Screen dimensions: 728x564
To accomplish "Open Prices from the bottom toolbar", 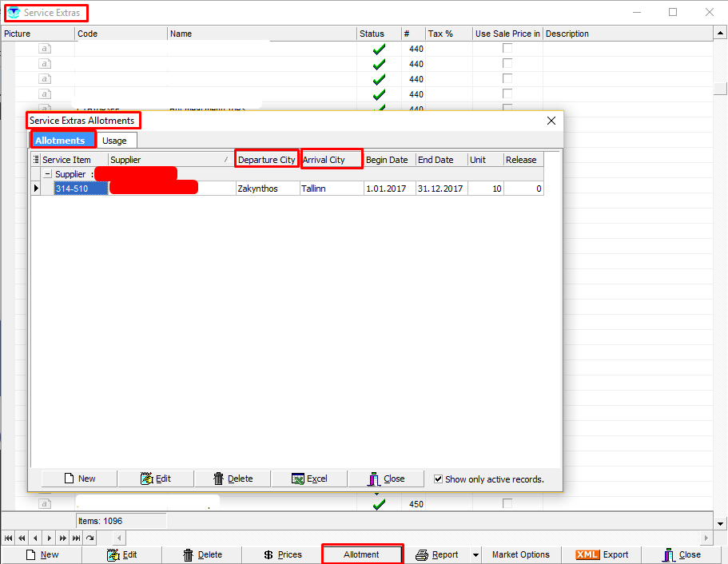I will point(283,554).
